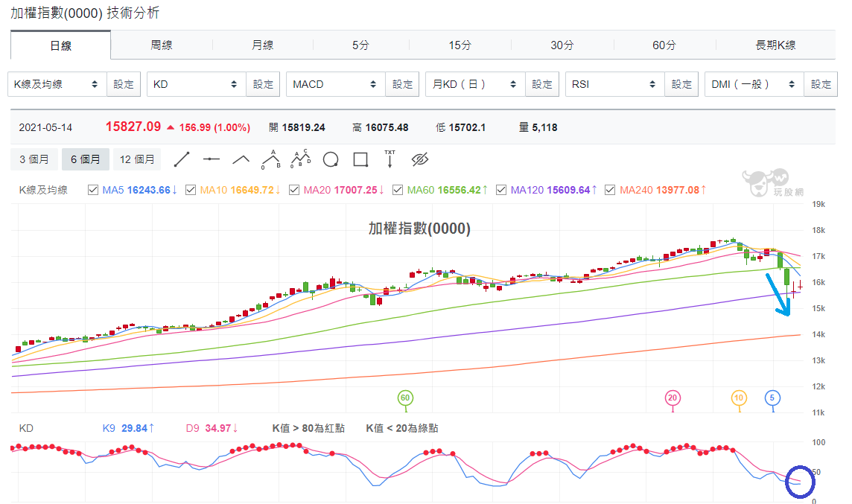Image resolution: width=852 pixels, height=504 pixels.
Task: Open 設定 for 月KD(日)
Action: [x=541, y=84]
